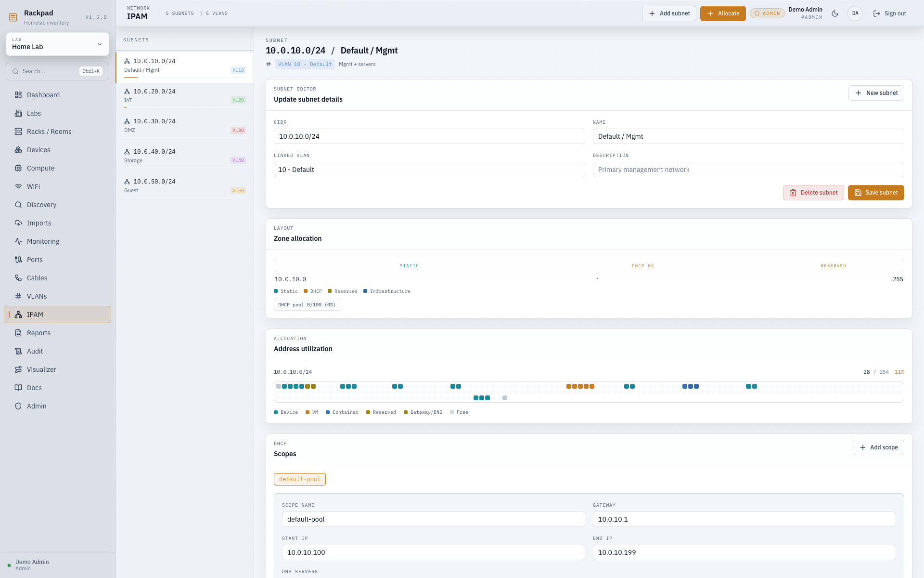The width and height of the screenshot is (924, 578).
Task: Select the default-pool scope tab
Action: (x=300, y=479)
